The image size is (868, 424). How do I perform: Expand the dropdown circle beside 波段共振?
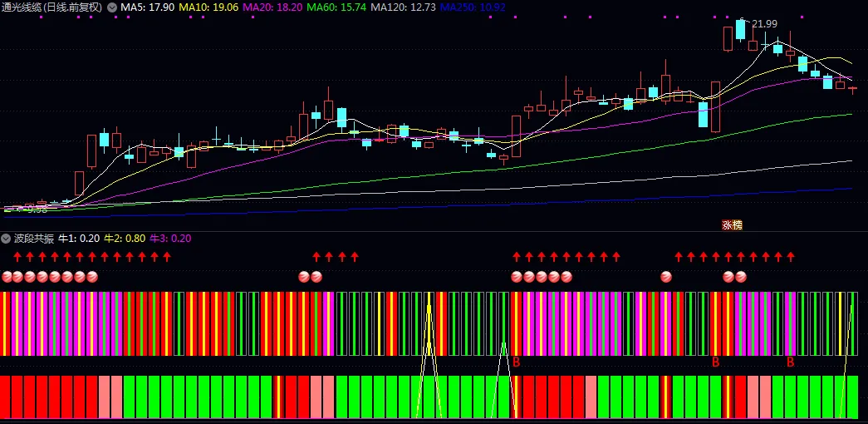[x=6, y=239]
